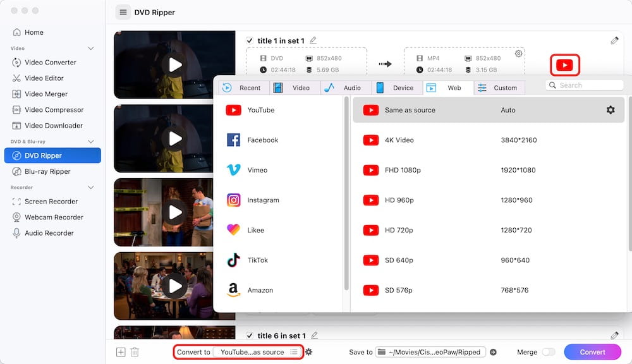The height and width of the screenshot is (364, 632).
Task: Collapse the Video sidebar section
Action: pos(91,49)
